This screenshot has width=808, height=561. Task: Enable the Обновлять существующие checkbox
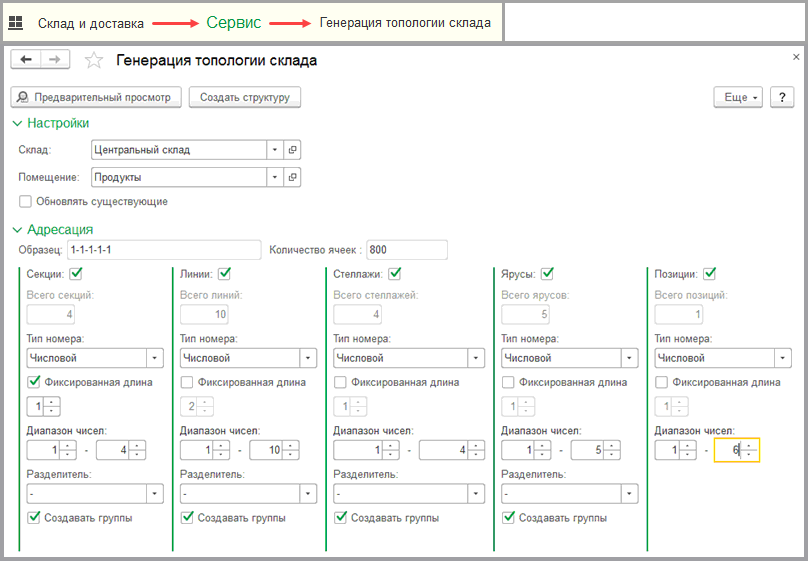click(26, 201)
